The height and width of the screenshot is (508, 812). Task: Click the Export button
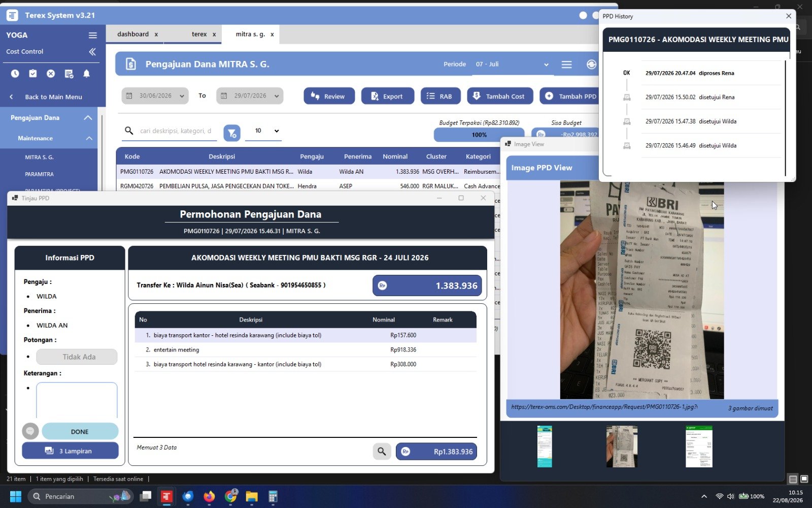pos(387,96)
